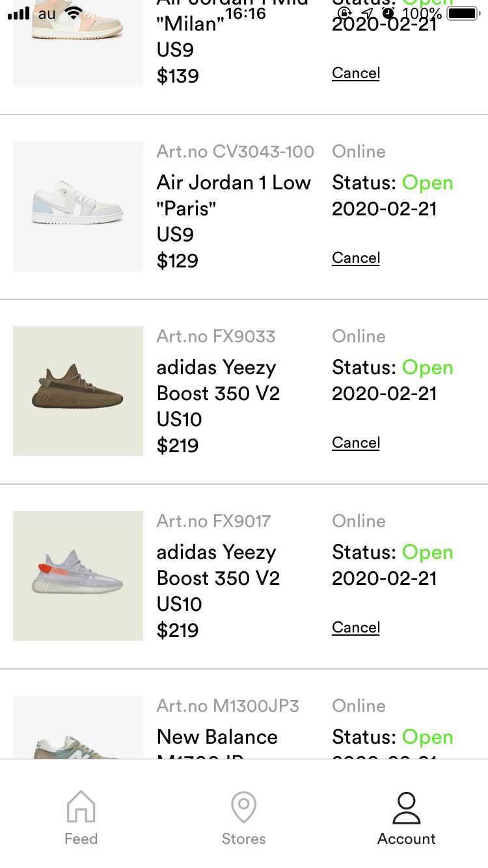
Task: Tap Art.no FX9033 article number
Action: pyautogui.click(x=216, y=336)
